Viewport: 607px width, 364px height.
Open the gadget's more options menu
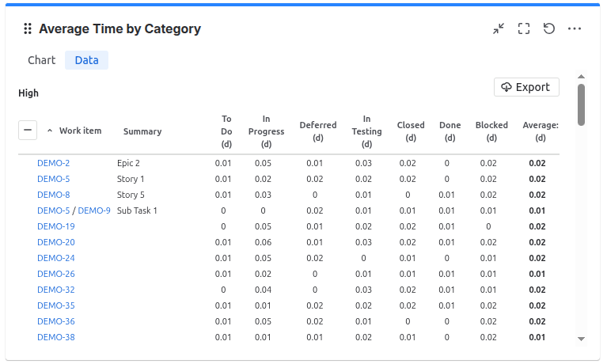point(575,28)
